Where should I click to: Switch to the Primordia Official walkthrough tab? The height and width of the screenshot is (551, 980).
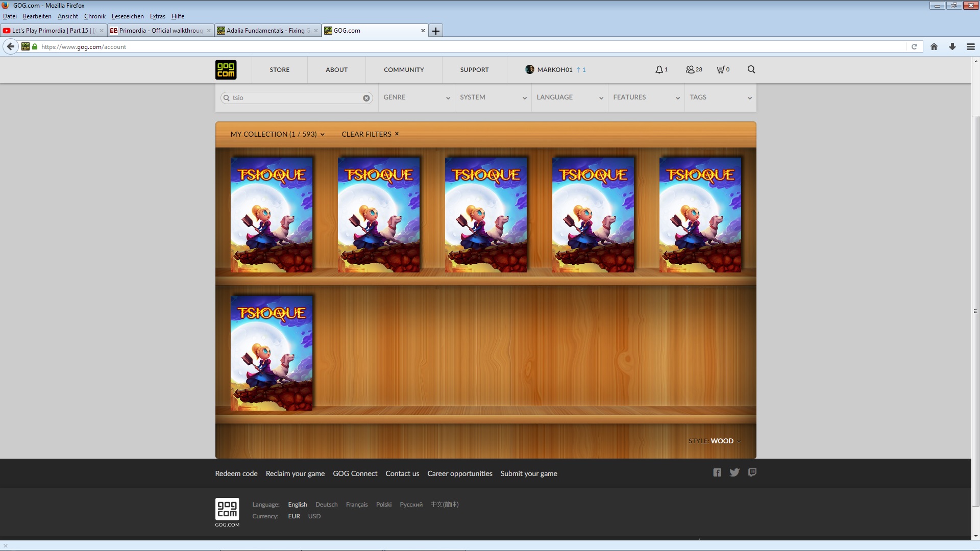coord(160,31)
